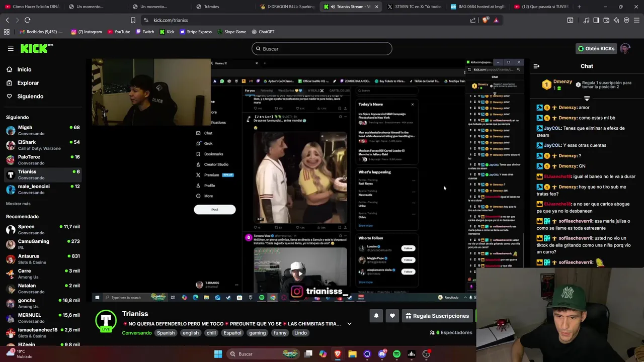Open the Instagram bookmark

tap(87, 32)
